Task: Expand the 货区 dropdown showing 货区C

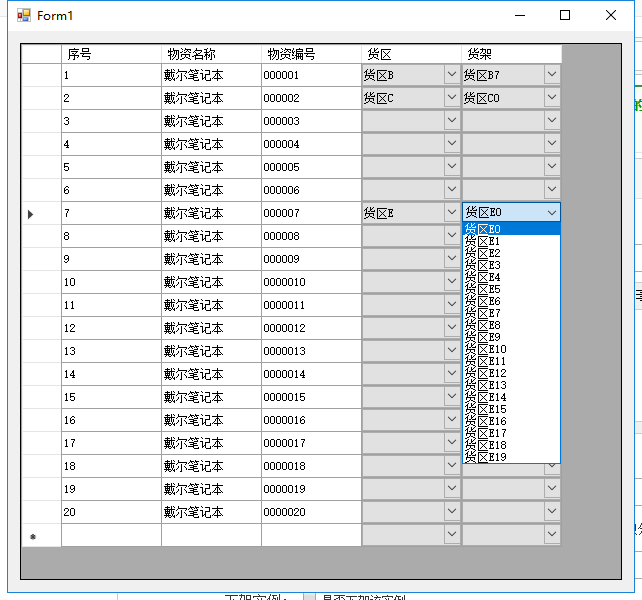Action: (x=452, y=97)
